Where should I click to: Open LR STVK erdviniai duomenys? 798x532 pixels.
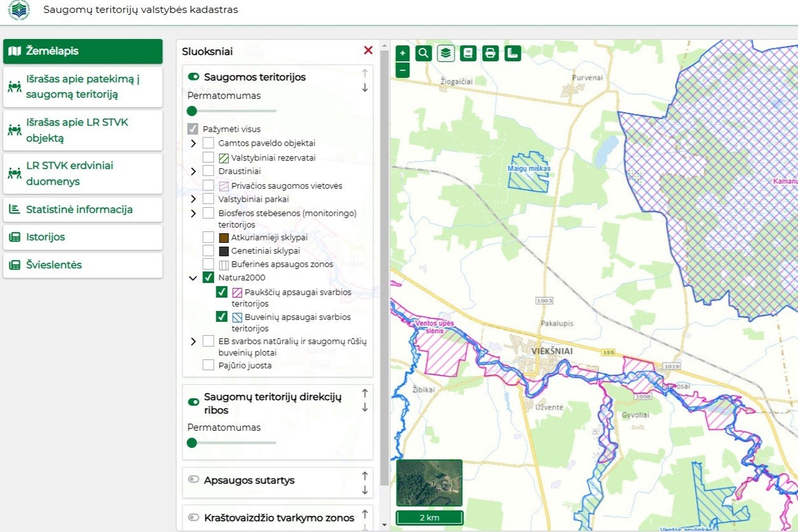click(83, 174)
